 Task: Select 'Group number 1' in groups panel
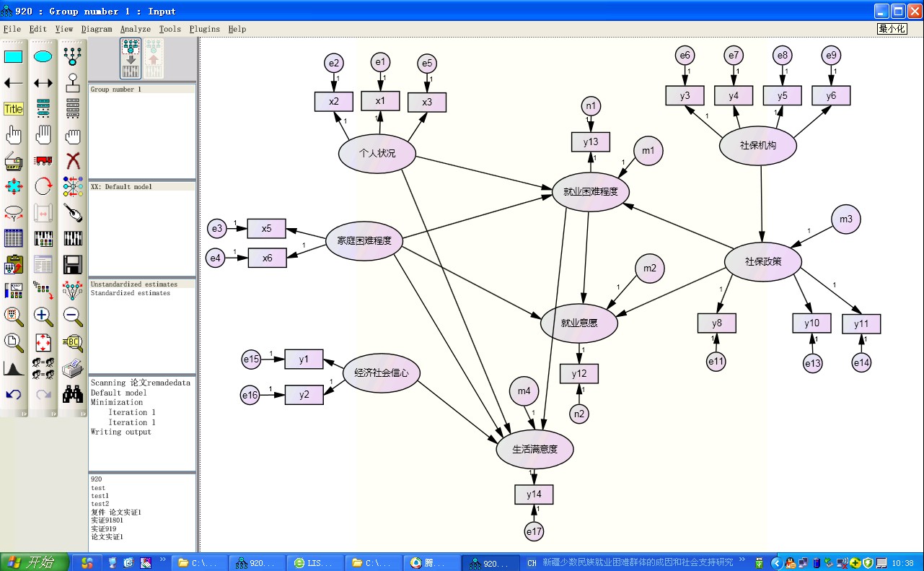(x=115, y=90)
